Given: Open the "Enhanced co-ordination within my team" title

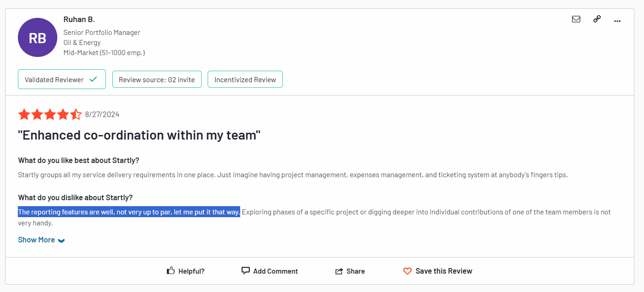Looking at the screenshot, I should pyautogui.click(x=139, y=135).
